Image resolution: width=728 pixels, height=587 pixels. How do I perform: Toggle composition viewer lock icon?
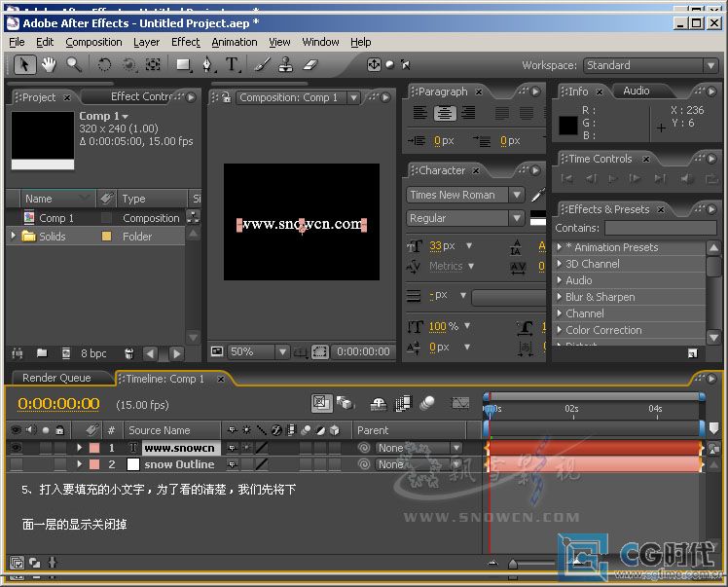(x=226, y=97)
